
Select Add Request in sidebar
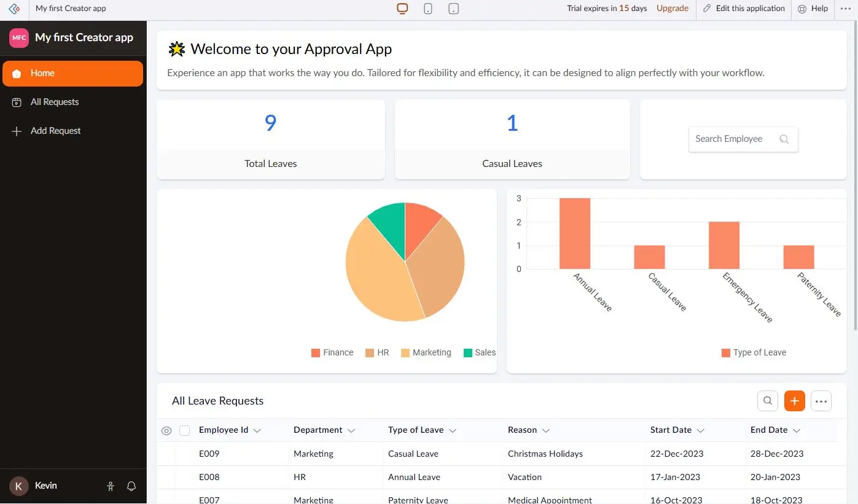click(55, 131)
